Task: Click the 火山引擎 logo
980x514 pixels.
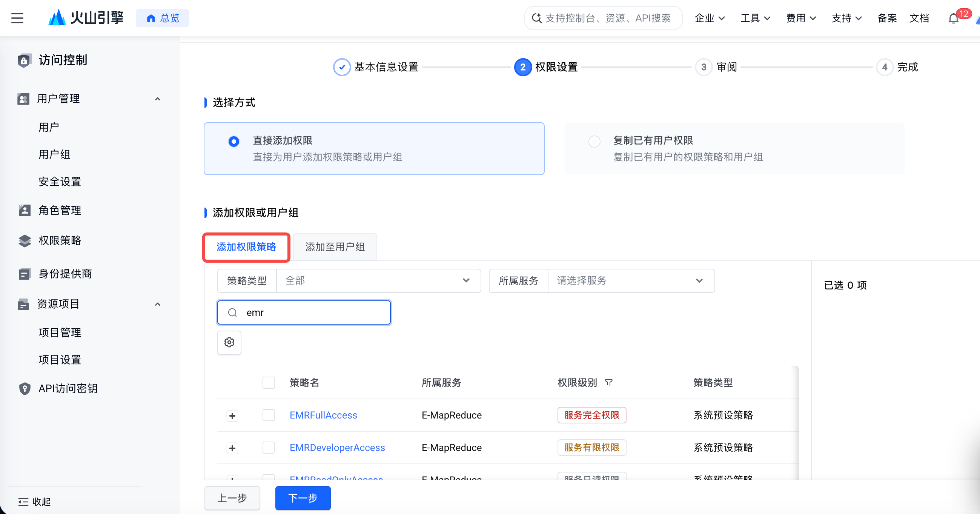Action: click(x=86, y=17)
